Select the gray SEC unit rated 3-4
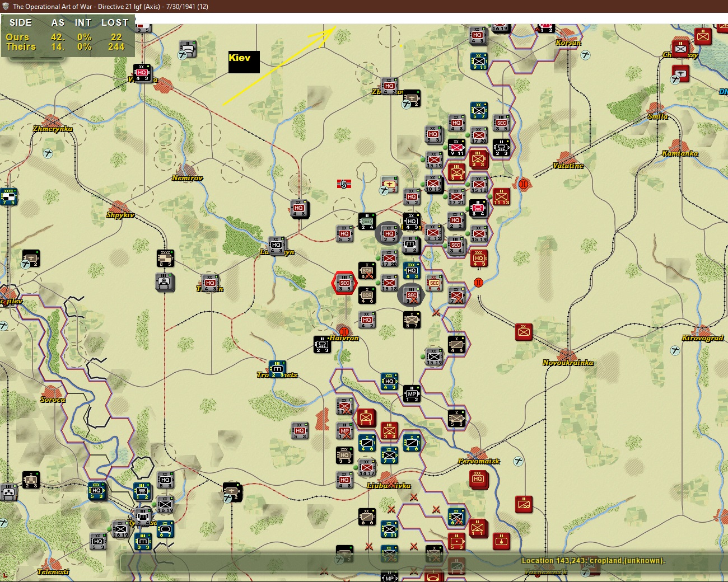 (x=456, y=246)
